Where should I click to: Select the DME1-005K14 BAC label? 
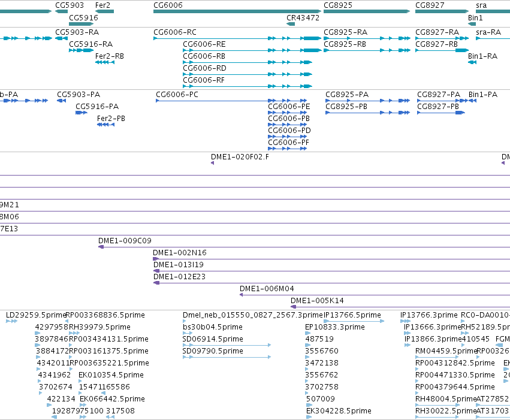(317, 301)
